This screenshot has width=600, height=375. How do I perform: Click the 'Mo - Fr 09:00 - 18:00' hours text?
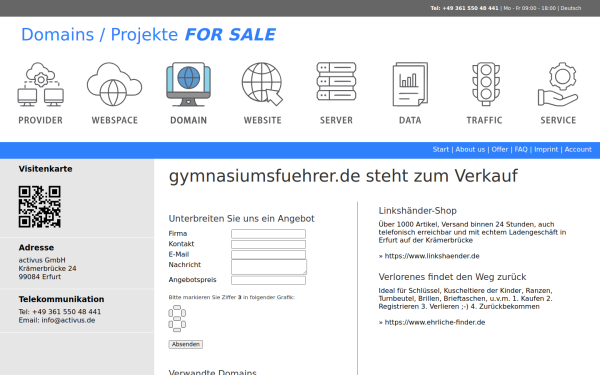(530, 8)
